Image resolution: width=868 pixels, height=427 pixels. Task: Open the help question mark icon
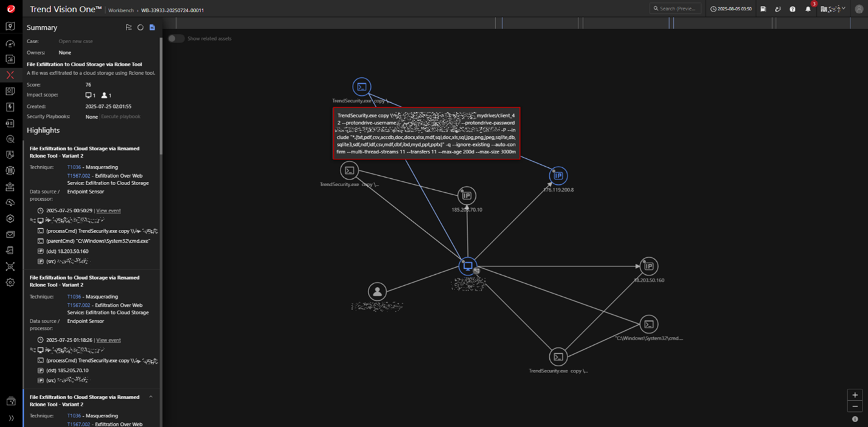[x=793, y=9]
